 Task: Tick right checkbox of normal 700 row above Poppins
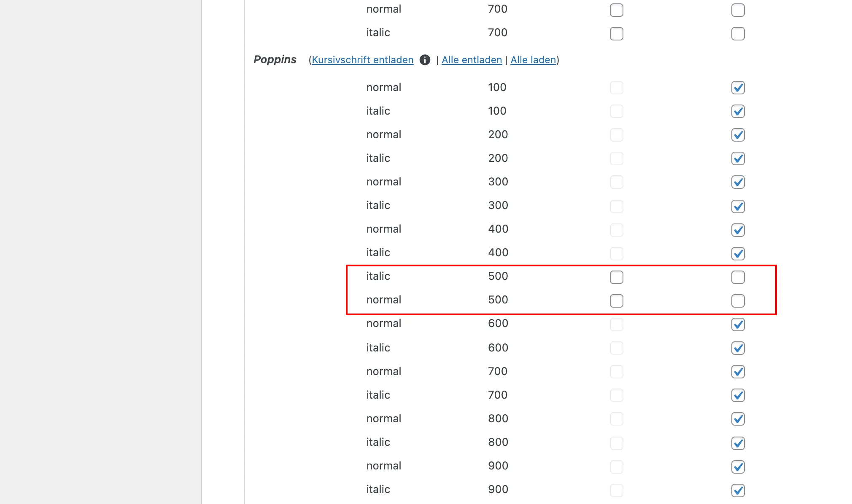[738, 10]
